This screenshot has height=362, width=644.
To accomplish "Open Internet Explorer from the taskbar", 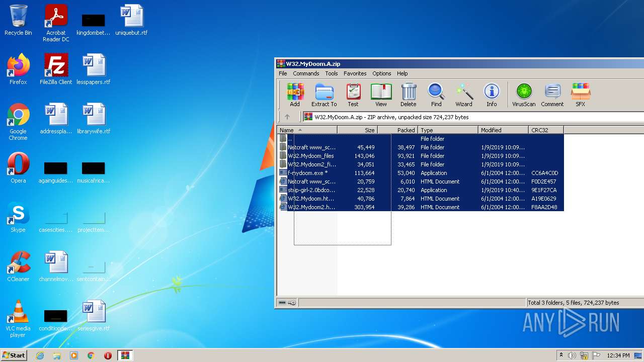I will [40, 355].
